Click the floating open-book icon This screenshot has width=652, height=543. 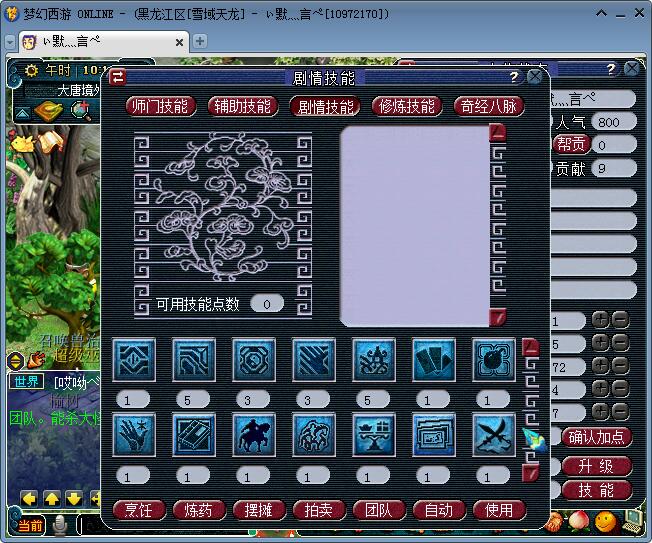[50, 141]
